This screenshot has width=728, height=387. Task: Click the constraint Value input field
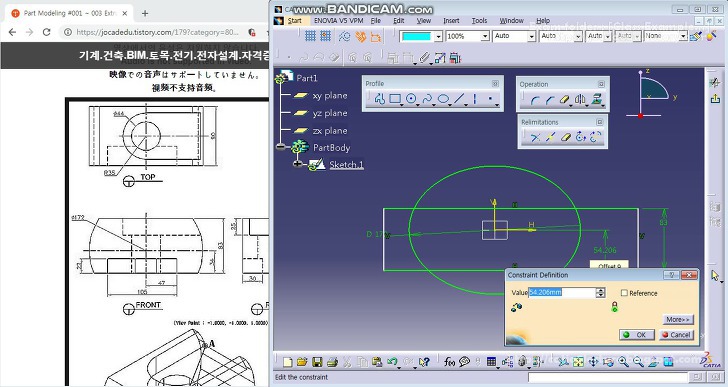[x=562, y=292]
